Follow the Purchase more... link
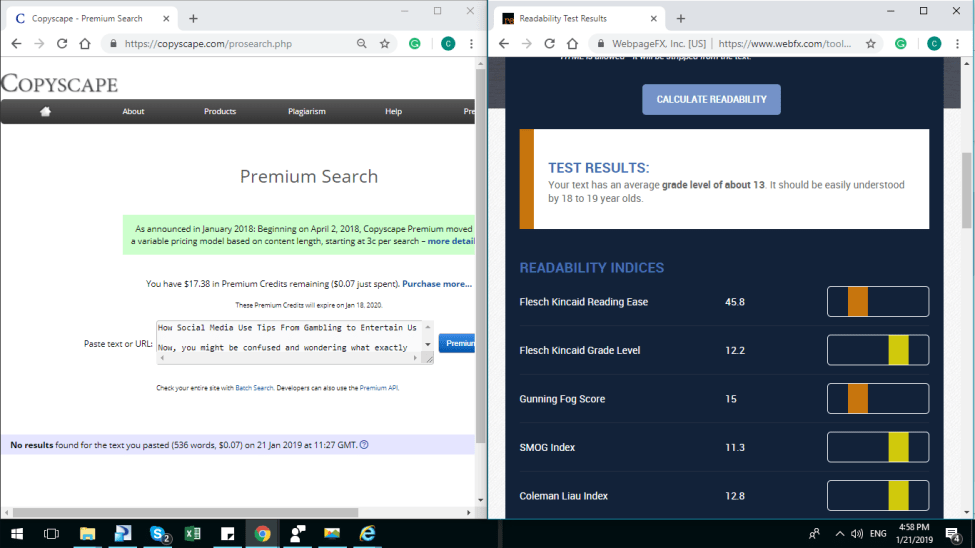Viewport: 975px width, 548px height. [437, 284]
